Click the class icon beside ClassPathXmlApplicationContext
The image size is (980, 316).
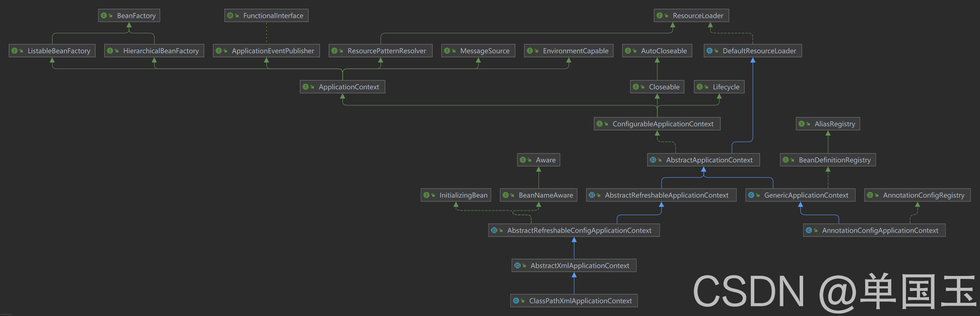click(516, 300)
